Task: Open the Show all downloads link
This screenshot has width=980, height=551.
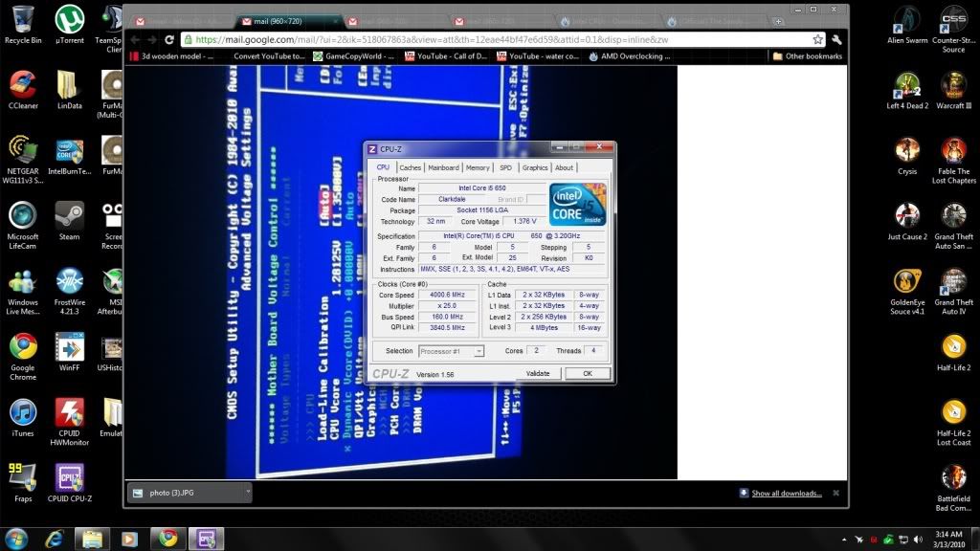Action: pos(787,493)
